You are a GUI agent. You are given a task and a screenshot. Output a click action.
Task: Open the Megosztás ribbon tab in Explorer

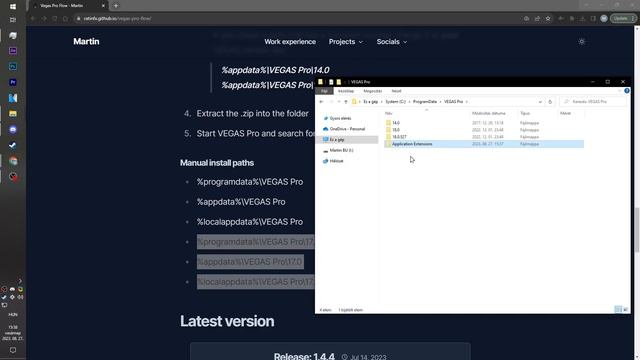coord(372,91)
